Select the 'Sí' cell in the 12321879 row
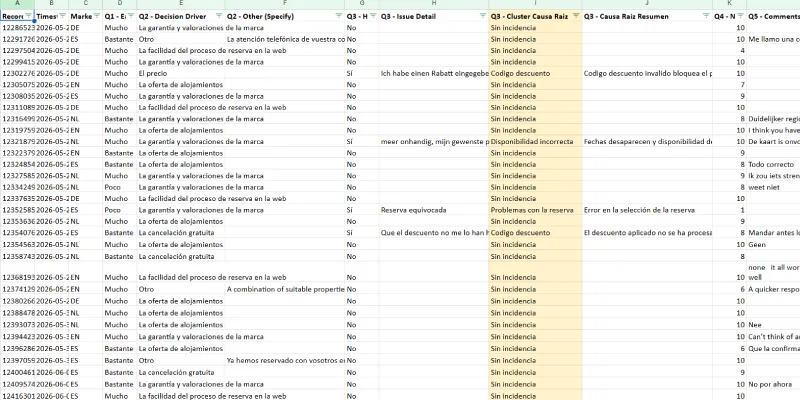800x400 pixels. [362, 142]
